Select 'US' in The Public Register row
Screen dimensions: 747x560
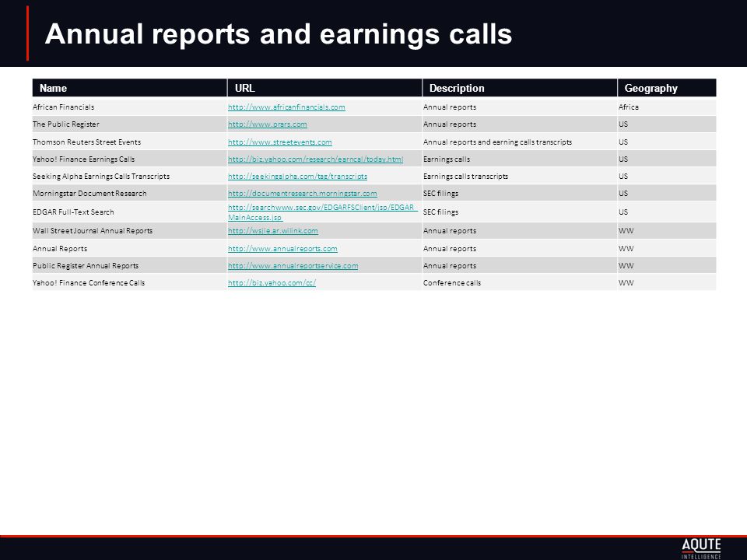coord(623,124)
